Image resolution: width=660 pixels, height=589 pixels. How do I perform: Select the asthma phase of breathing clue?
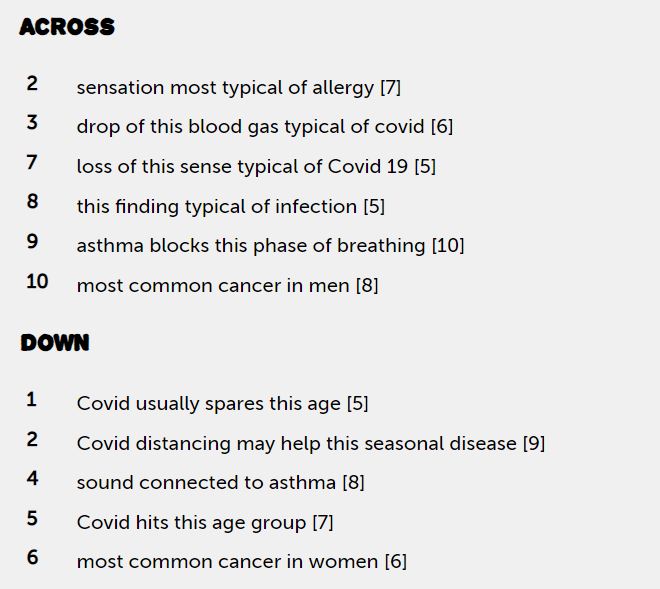click(x=270, y=245)
